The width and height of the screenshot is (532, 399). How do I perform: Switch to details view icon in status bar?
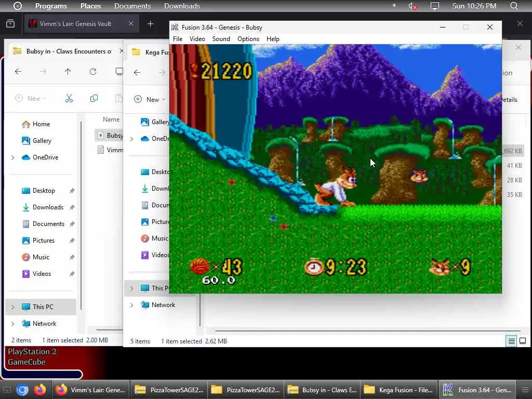[x=511, y=341]
